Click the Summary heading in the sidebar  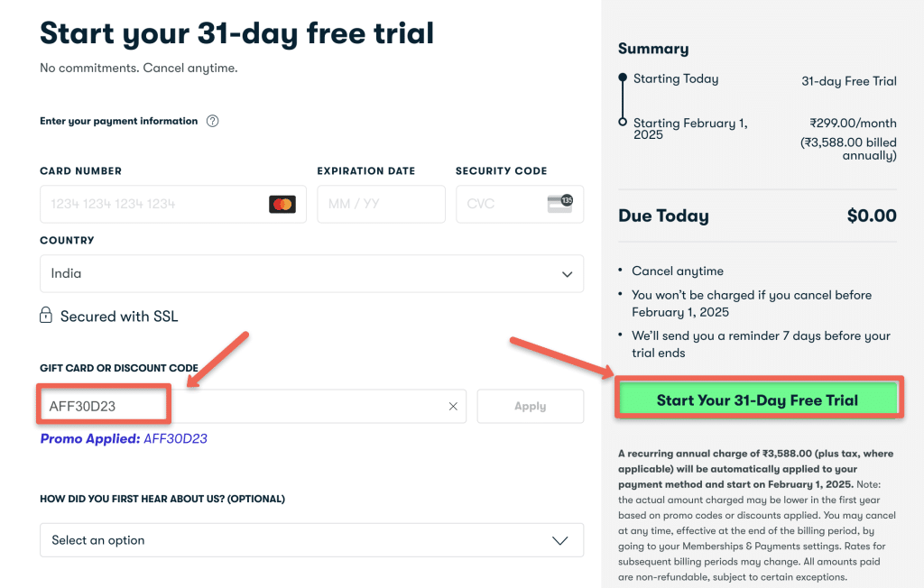(x=652, y=48)
